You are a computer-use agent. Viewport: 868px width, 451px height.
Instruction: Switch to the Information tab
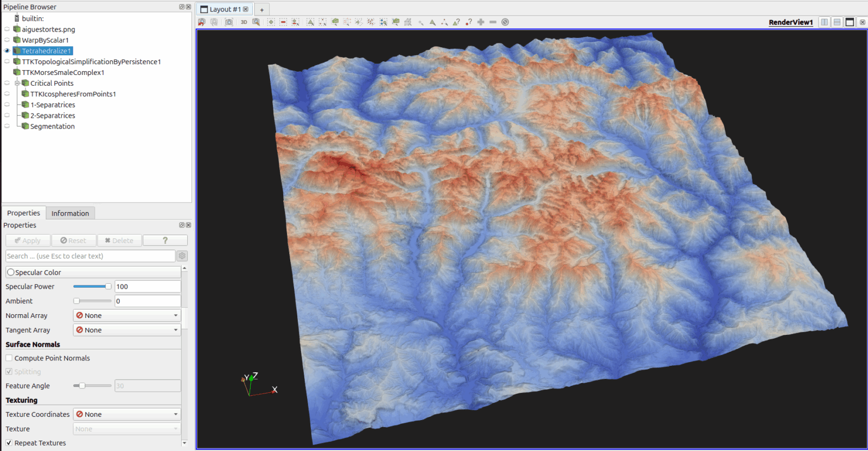pyautogui.click(x=70, y=213)
